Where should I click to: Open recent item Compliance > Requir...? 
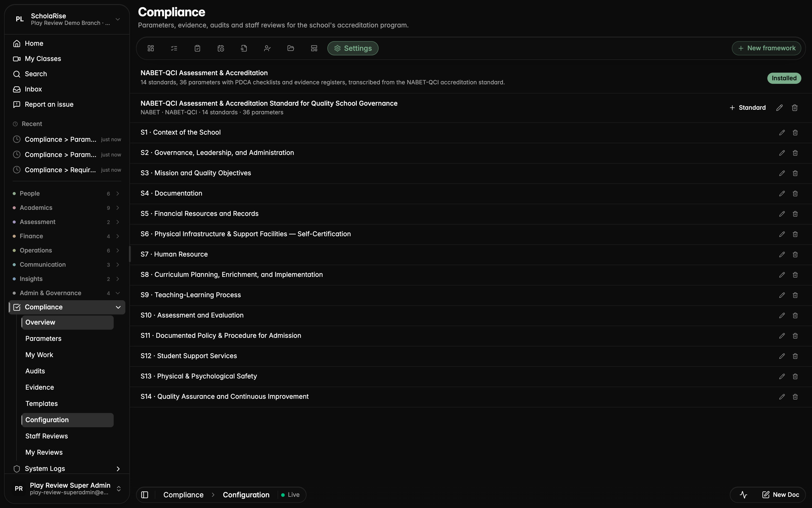click(x=67, y=170)
